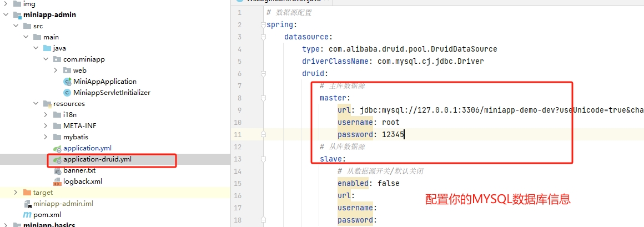The width and height of the screenshot is (644, 227).
Task: Click the miniapp-admin.iml file icon
Action: coord(27,204)
